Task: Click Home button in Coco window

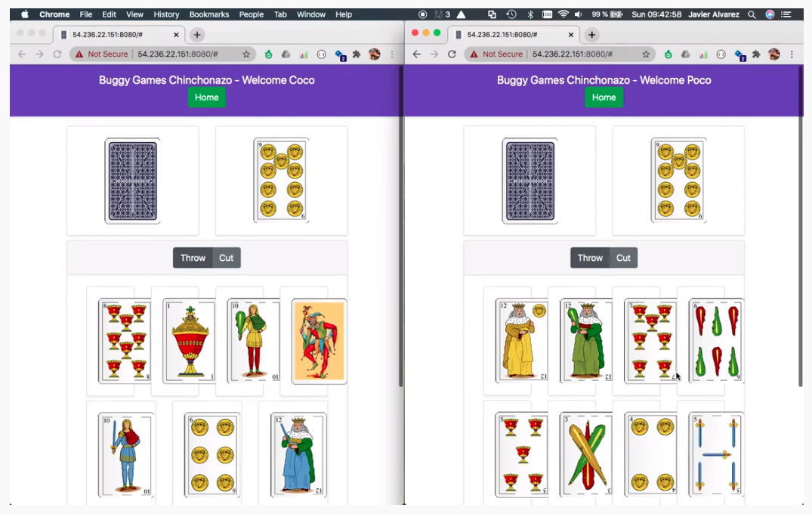Action: [207, 98]
